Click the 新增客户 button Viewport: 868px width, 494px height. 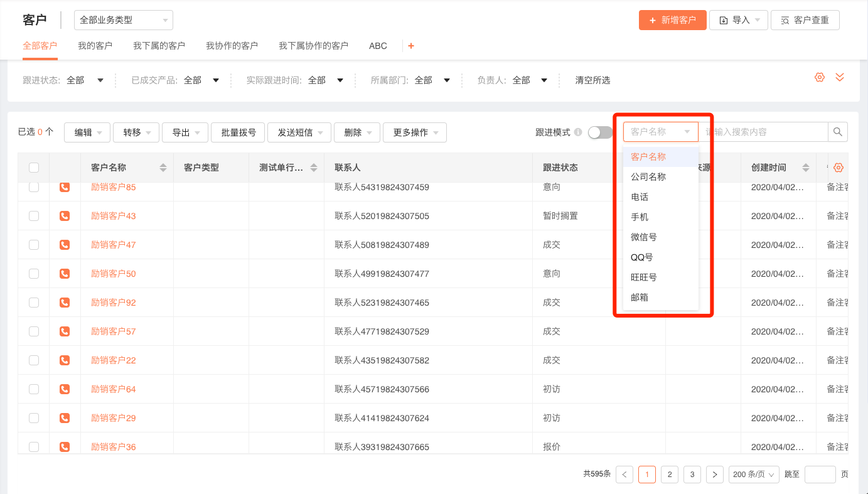[x=672, y=20]
